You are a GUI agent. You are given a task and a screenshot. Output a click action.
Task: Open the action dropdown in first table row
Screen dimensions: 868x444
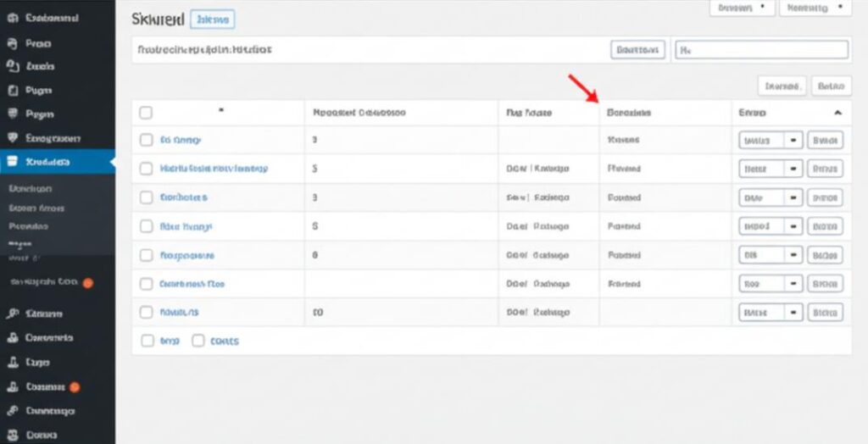coord(793,140)
